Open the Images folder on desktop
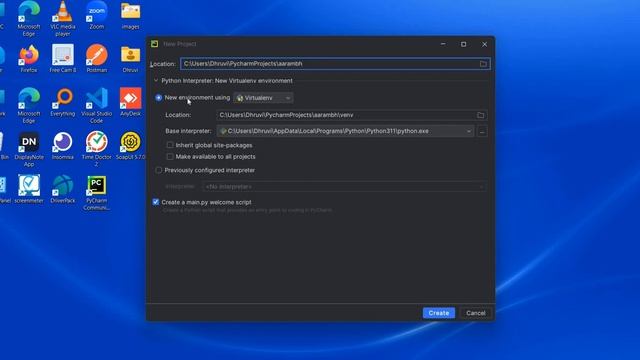Viewport: 640px width, 360px height. tap(131, 16)
